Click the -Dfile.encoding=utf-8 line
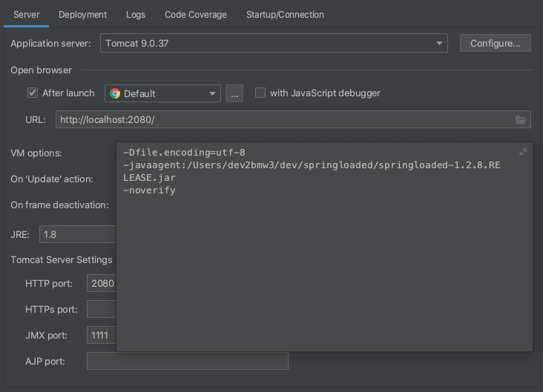 point(184,153)
